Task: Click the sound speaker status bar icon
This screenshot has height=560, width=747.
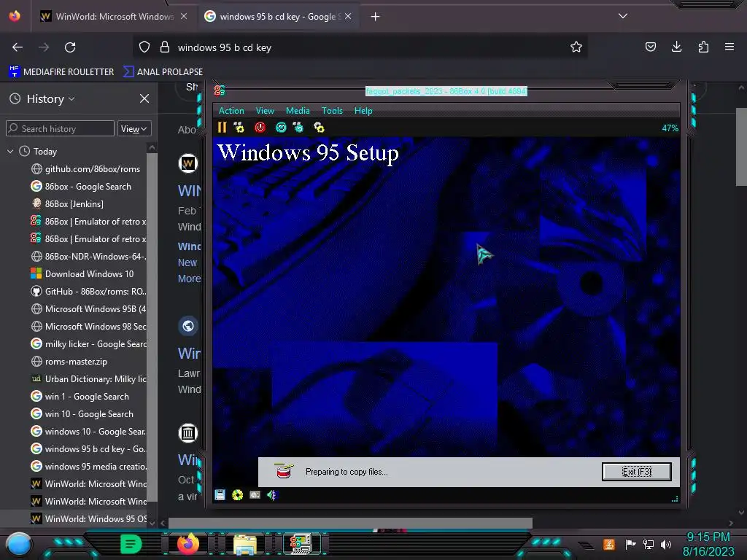Action: [271, 495]
